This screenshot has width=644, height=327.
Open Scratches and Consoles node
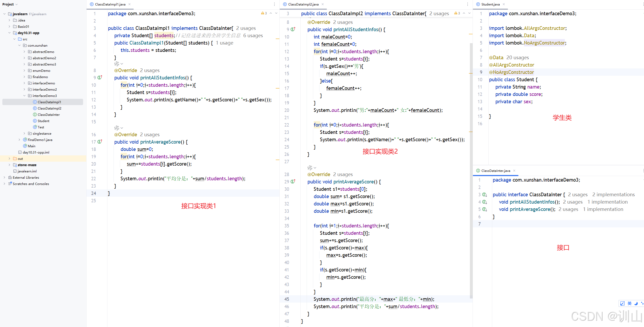pos(31,184)
